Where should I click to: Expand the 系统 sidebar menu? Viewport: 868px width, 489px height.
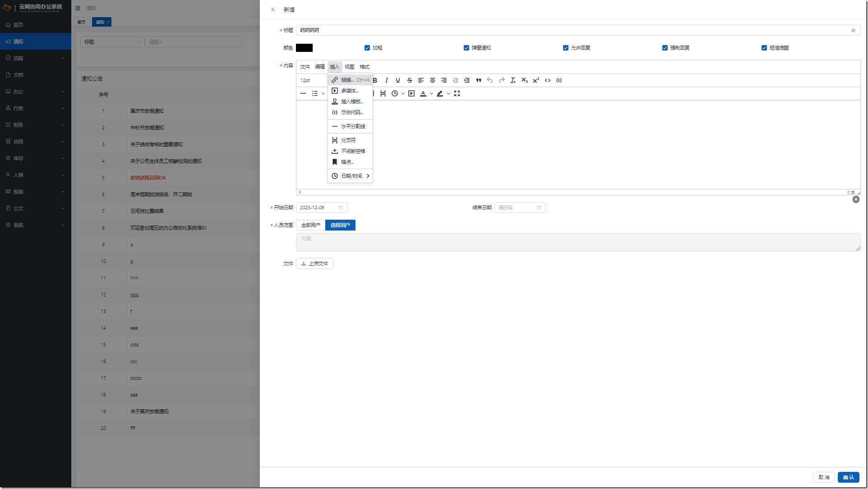36,225
